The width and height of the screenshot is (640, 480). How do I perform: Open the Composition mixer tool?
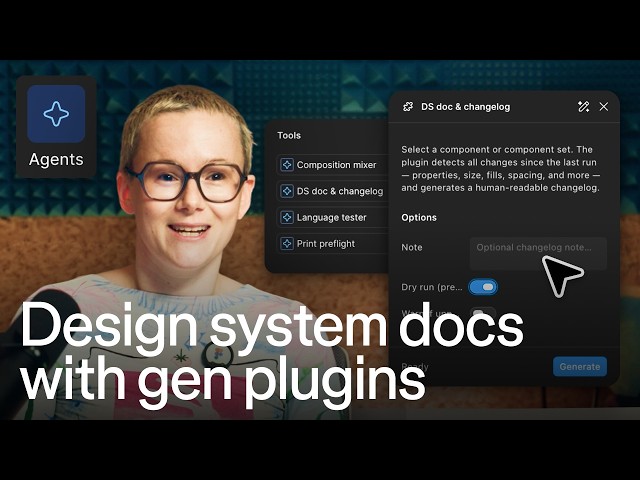tap(333, 165)
